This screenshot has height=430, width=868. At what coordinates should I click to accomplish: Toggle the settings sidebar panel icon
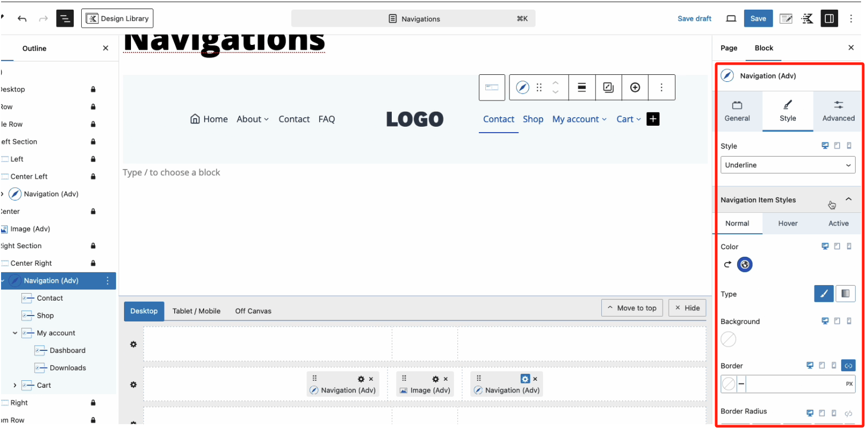pyautogui.click(x=829, y=19)
